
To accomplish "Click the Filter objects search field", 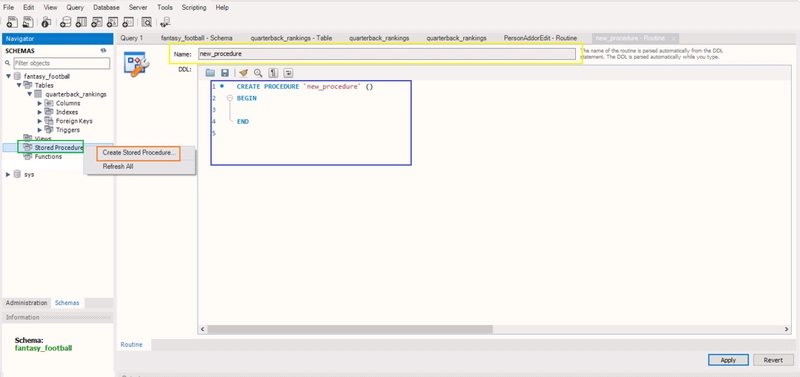I will 61,63.
